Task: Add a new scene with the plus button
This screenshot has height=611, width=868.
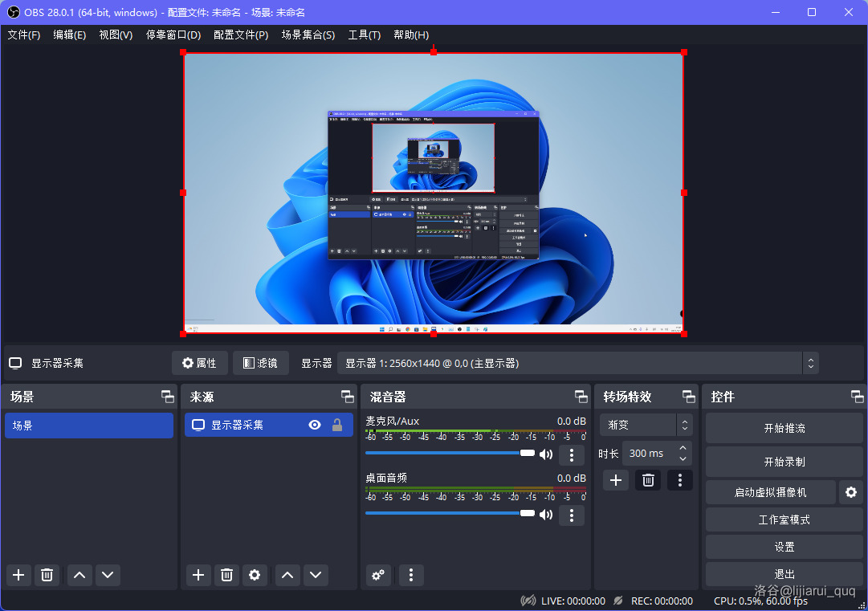Action: [x=18, y=575]
